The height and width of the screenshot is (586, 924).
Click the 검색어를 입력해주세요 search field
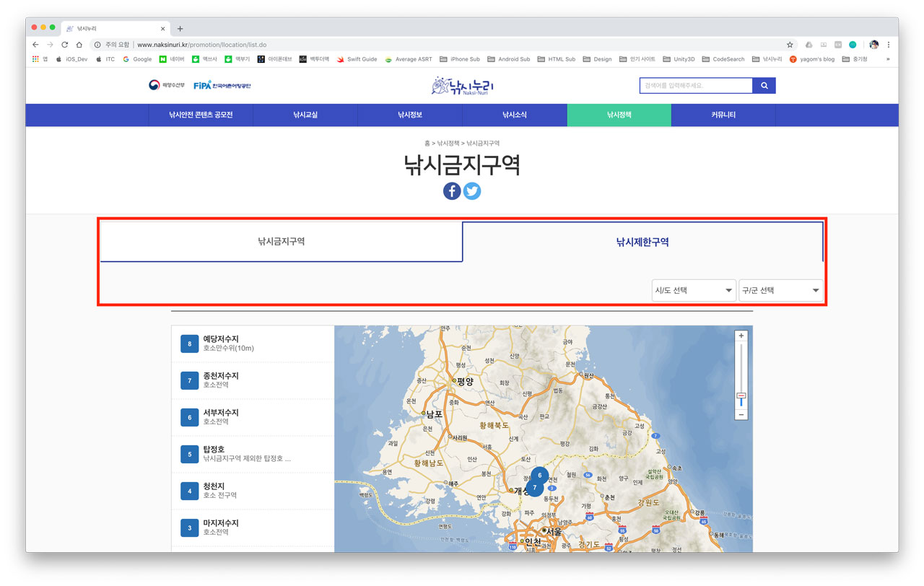pos(693,85)
